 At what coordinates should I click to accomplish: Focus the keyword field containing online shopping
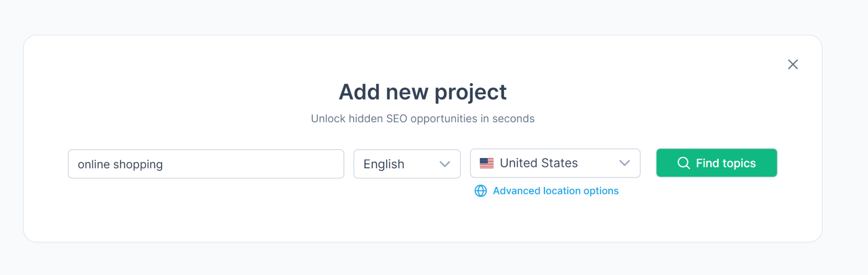[206, 164]
